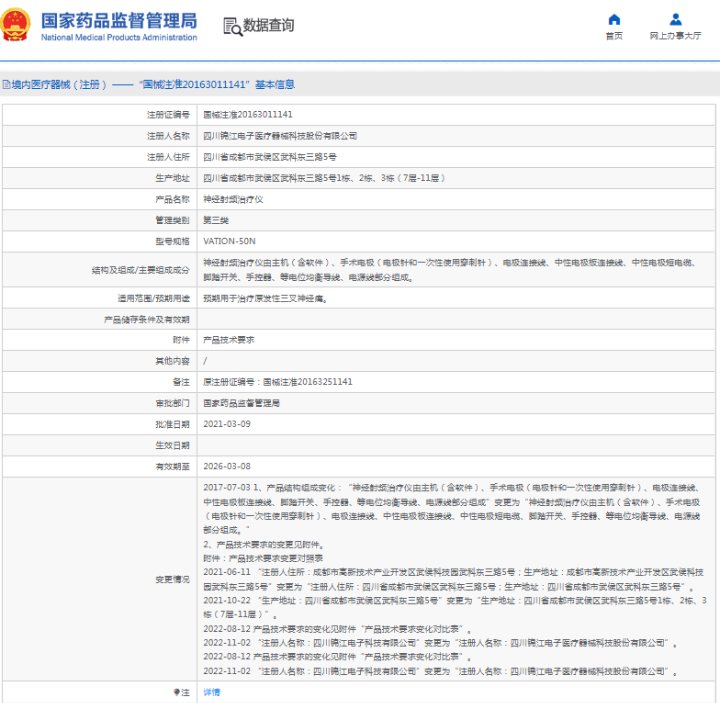Click the 审批部门 row label
Image resolution: width=723 pixels, height=703 pixels.
(x=172, y=403)
